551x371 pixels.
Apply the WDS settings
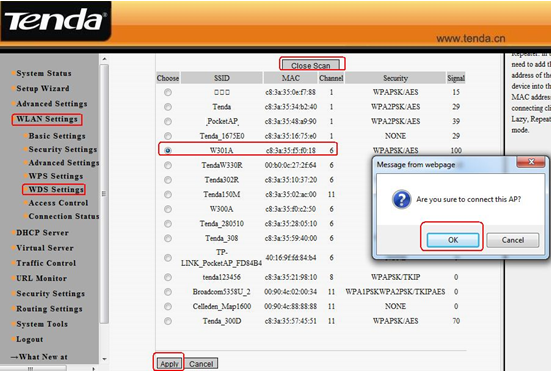pos(169,364)
